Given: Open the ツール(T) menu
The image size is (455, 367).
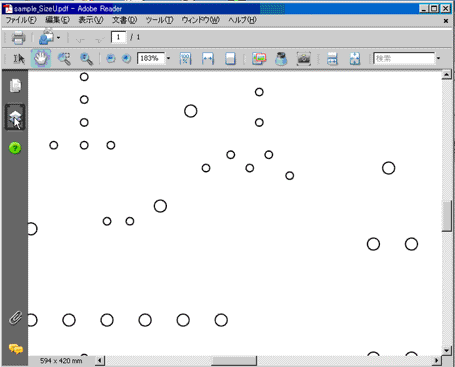Looking at the screenshot, I should tap(160, 20).
